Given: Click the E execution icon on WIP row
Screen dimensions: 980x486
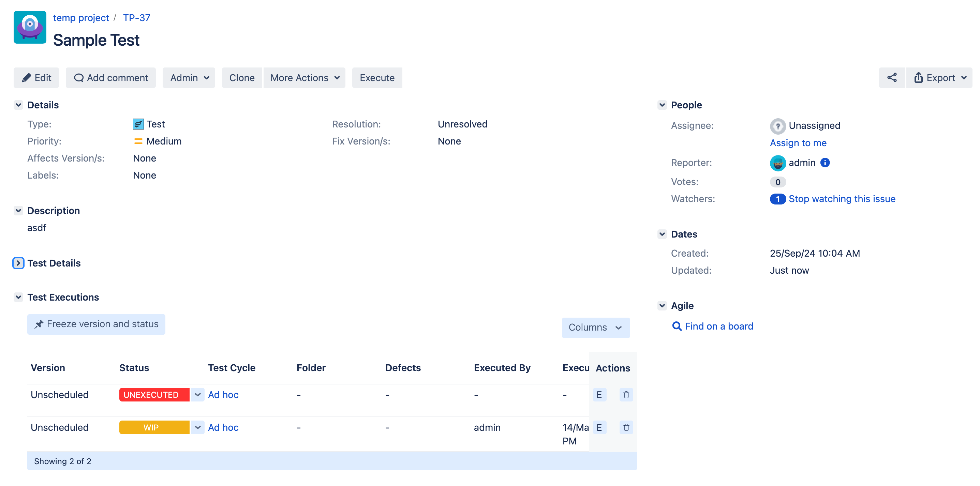Looking at the screenshot, I should pyautogui.click(x=599, y=427).
